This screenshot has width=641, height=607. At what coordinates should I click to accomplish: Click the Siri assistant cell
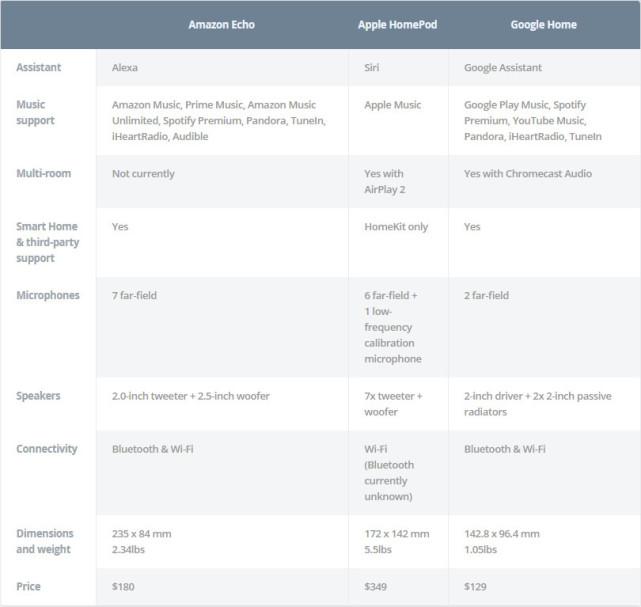pyautogui.click(x=373, y=68)
